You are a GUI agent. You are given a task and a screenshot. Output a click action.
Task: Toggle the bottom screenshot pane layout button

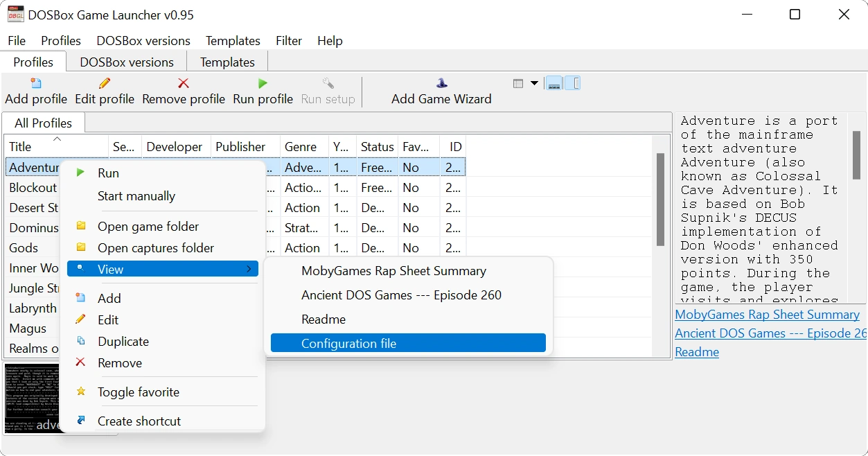click(x=553, y=84)
